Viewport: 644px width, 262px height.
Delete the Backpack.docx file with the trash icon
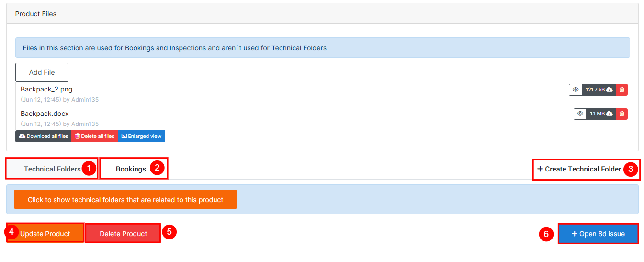621,114
